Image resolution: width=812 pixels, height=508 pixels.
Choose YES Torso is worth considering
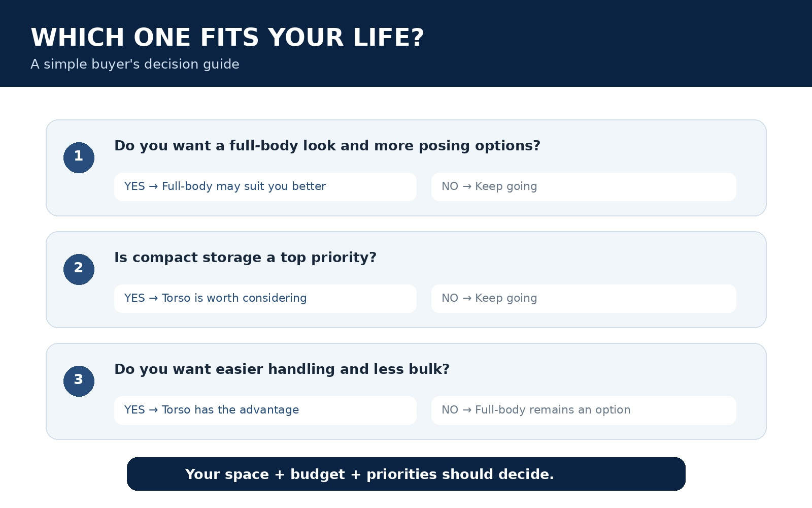265,299
